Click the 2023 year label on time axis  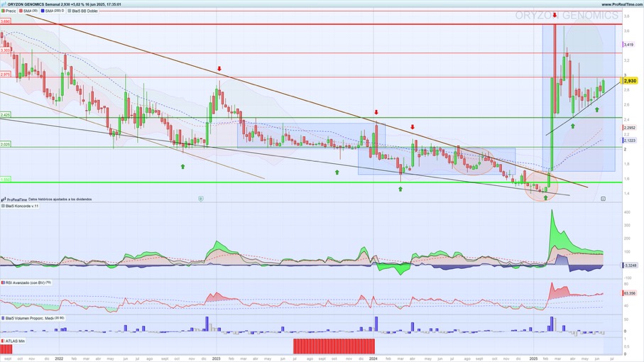[x=216, y=358]
